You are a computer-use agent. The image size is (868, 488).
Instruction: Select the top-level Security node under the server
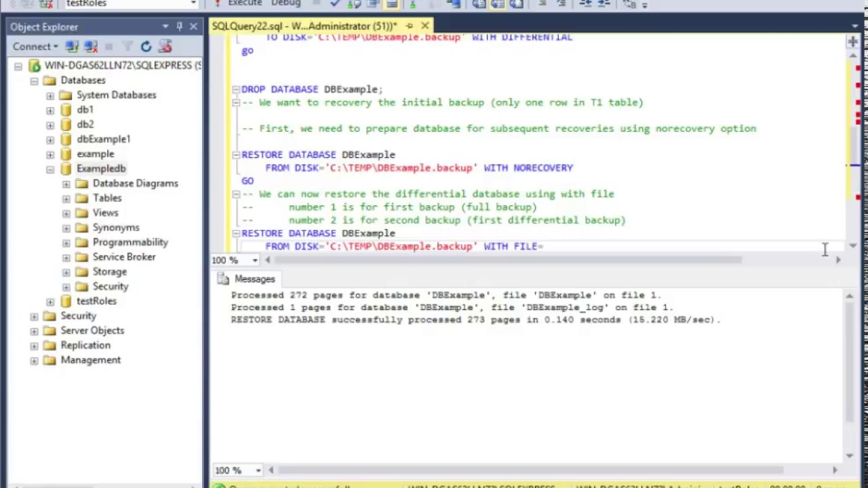(79, 316)
